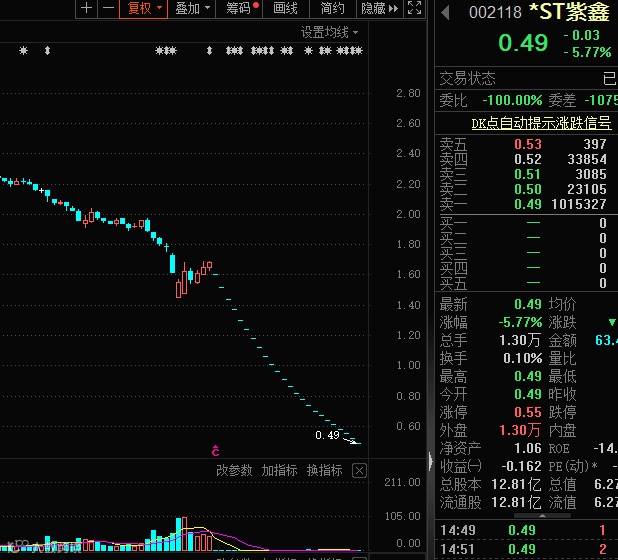618x560 pixels.
Task: Click the 买一 bid row
Action: [x=527, y=223]
